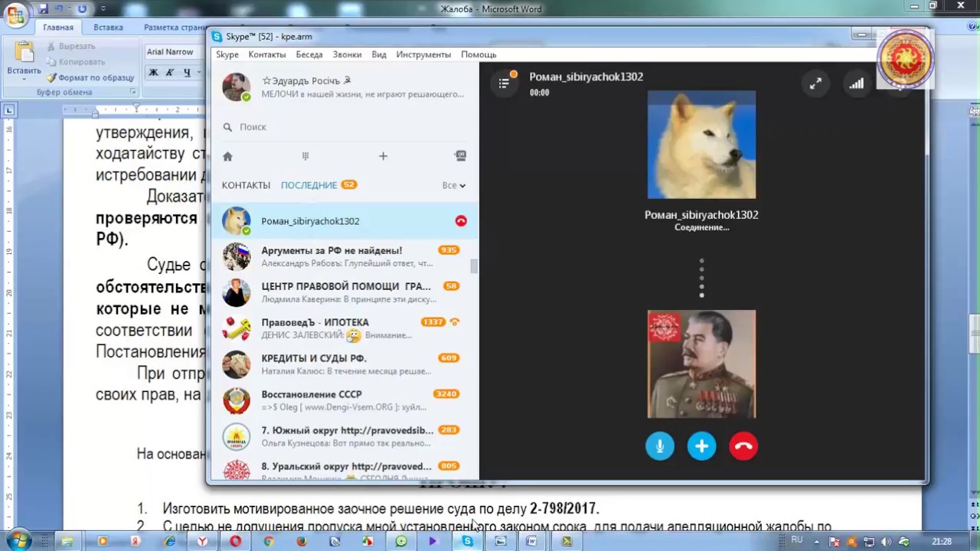The width and height of the screenshot is (980, 551).
Task: Open the Word icon in the taskbar
Action: [531, 541]
